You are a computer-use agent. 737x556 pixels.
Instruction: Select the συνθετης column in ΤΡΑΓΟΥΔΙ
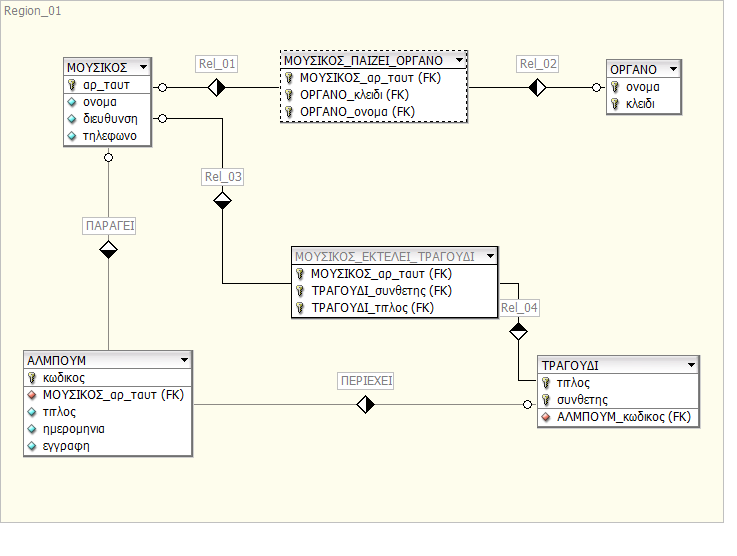582,400
